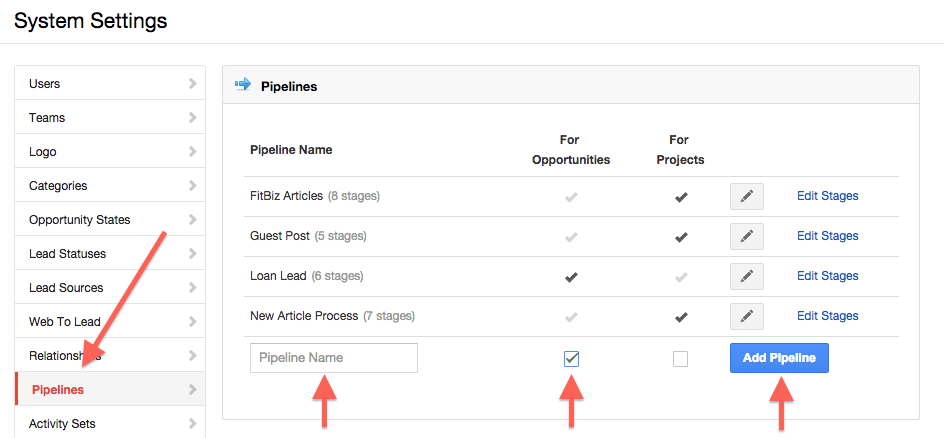Click the Pipeline Name input field
This screenshot has width=944, height=438.
click(x=334, y=358)
